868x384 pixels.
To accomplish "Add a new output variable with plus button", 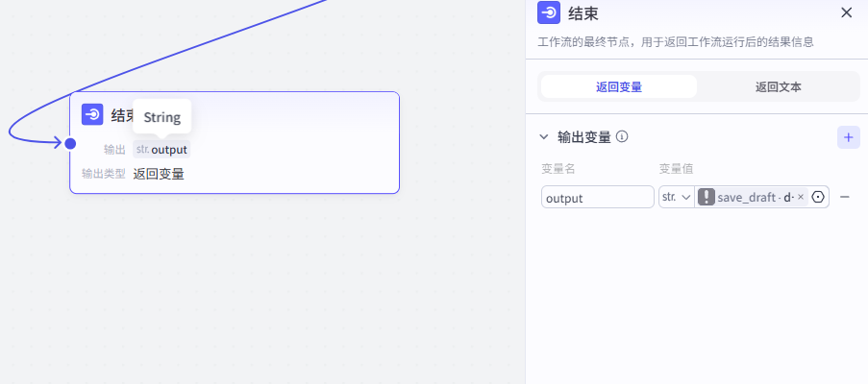I will pyautogui.click(x=848, y=137).
